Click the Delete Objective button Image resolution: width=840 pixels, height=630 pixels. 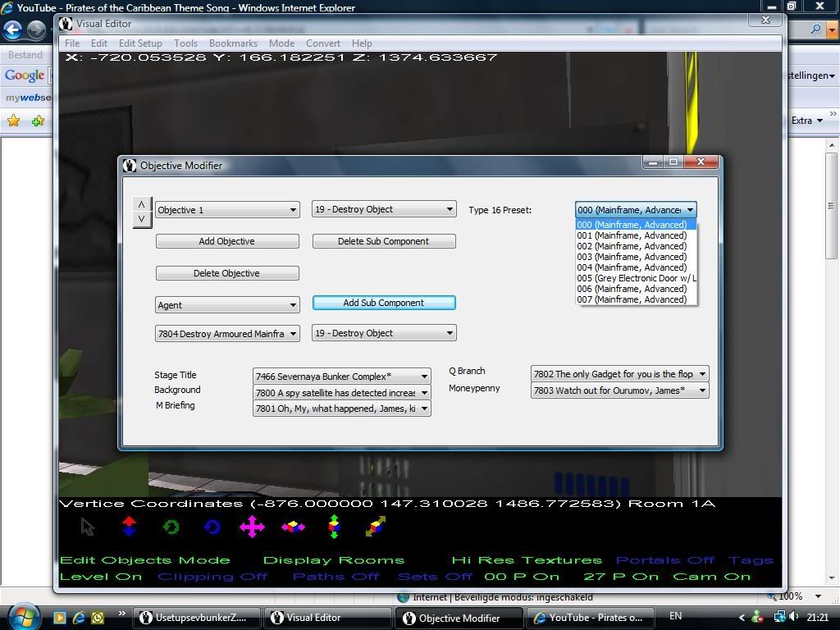[x=227, y=273]
